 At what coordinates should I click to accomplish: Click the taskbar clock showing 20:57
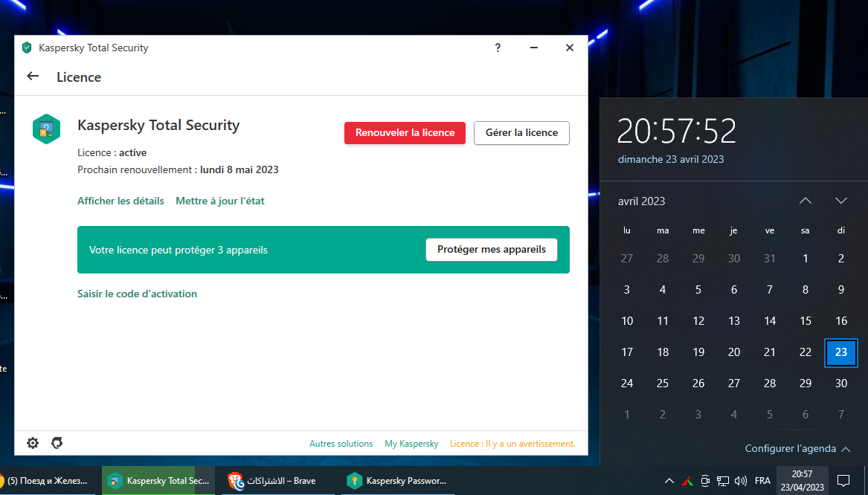click(802, 481)
